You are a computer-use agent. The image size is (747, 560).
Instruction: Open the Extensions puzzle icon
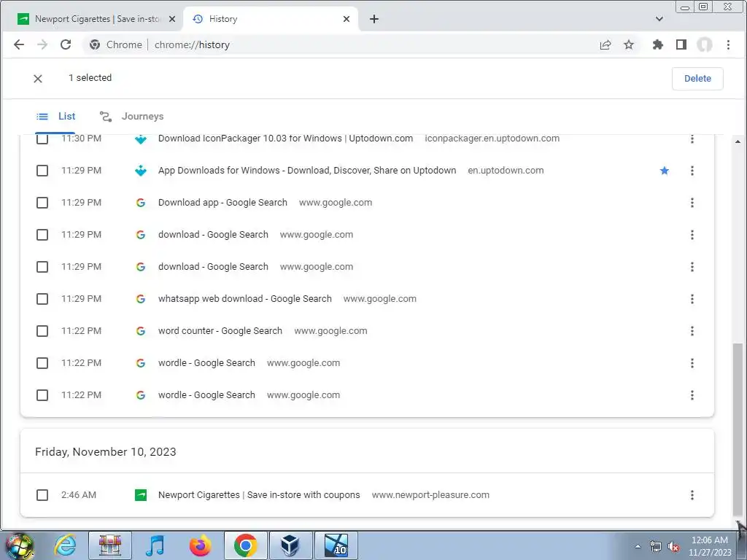click(657, 44)
